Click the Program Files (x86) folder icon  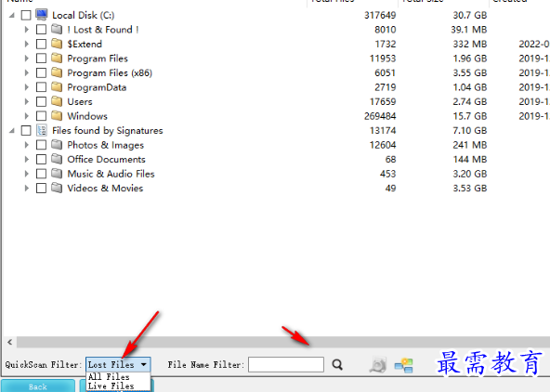click(57, 72)
